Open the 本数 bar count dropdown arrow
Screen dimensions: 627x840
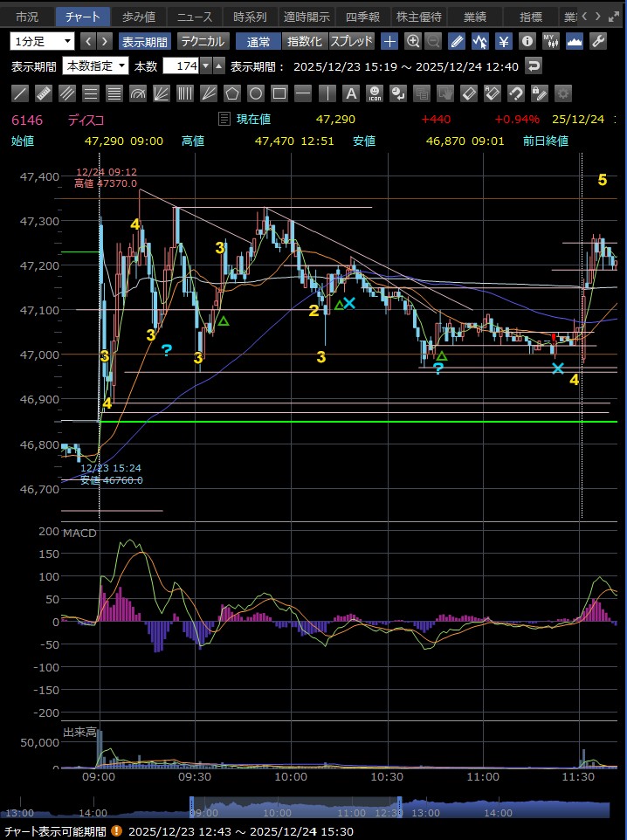pos(205,65)
